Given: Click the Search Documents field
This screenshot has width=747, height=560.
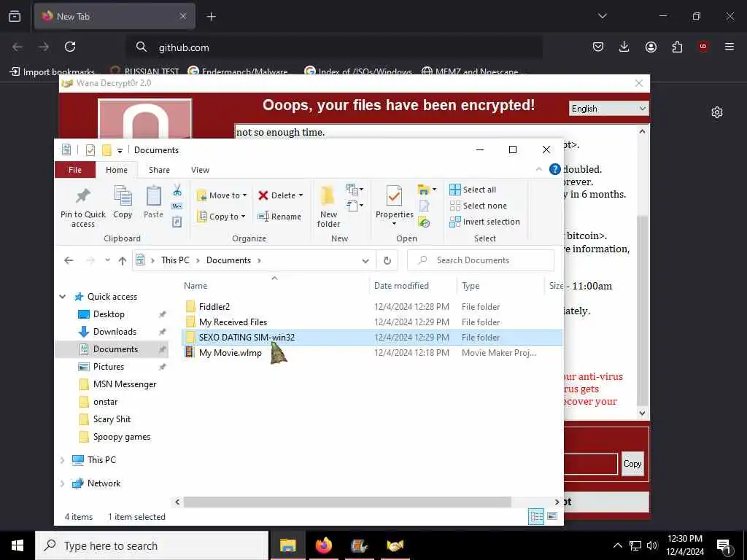Looking at the screenshot, I should pyautogui.click(x=481, y=260).
